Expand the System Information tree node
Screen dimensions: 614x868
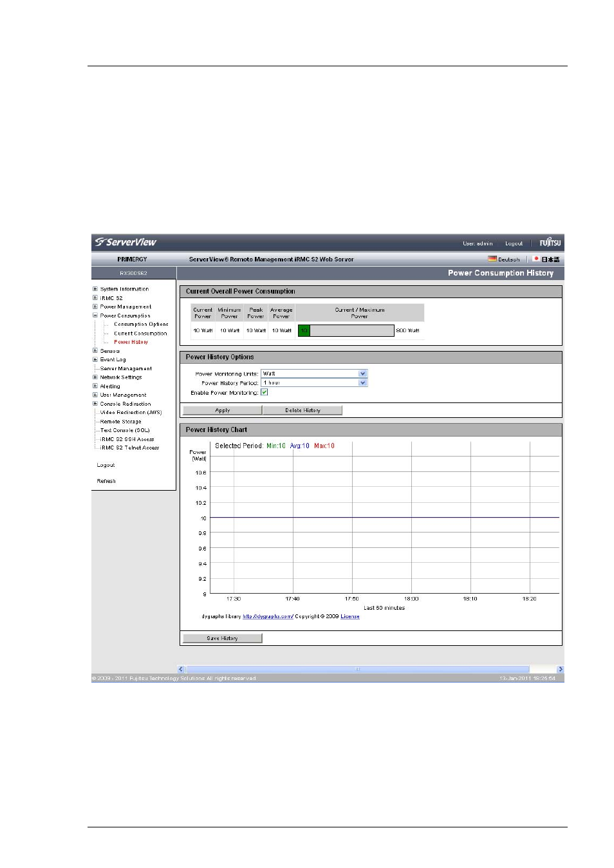pos(95,289)
